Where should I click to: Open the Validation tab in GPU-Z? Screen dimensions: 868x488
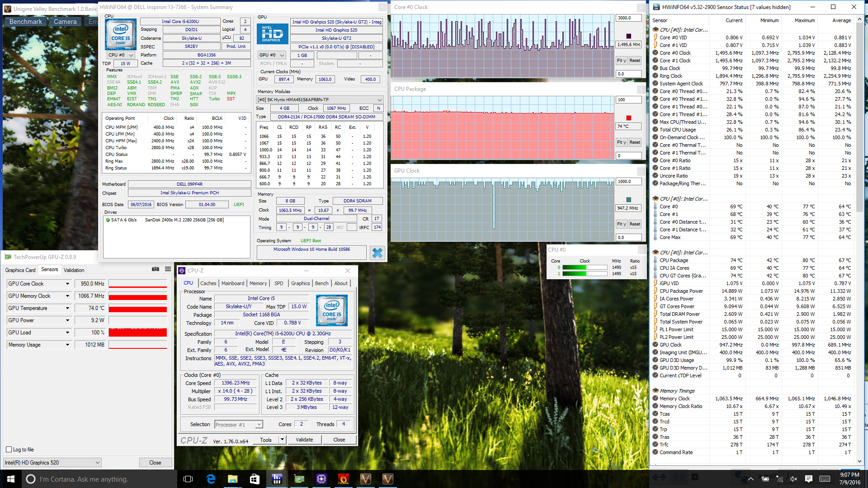click(x=74, y=270)
